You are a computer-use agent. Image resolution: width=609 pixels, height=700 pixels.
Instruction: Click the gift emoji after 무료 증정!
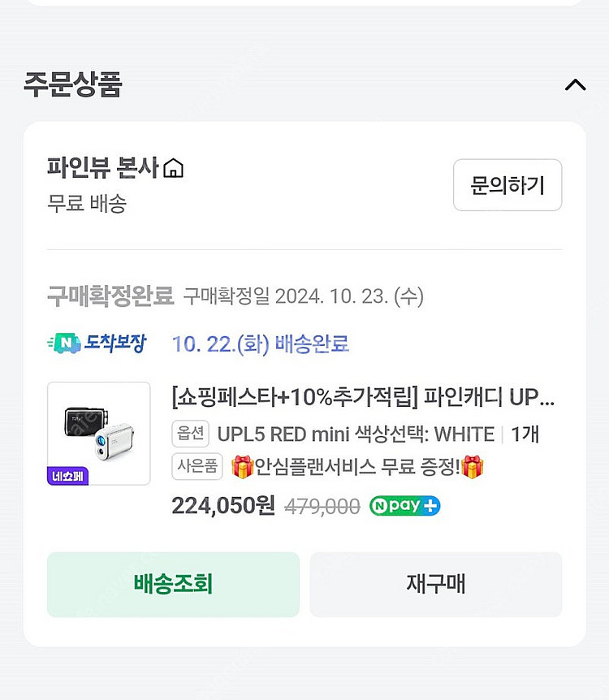click(x=472, y=467)
